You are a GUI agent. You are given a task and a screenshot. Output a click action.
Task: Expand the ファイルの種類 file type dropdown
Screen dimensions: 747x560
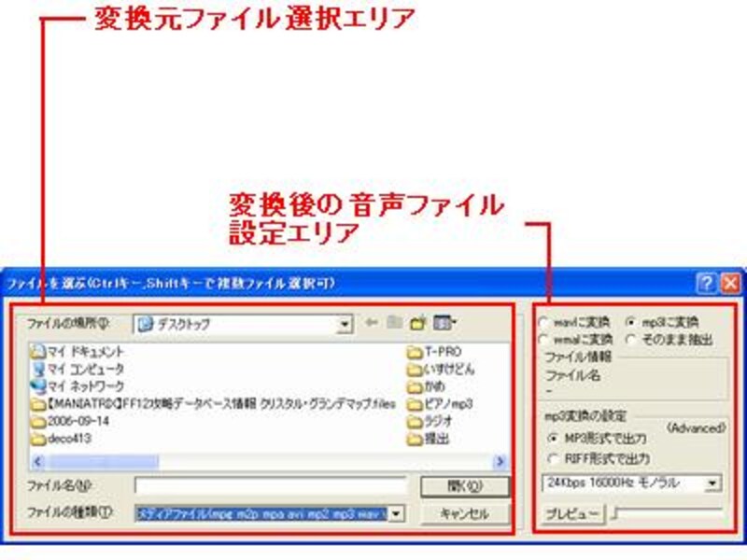pos(396,514)
